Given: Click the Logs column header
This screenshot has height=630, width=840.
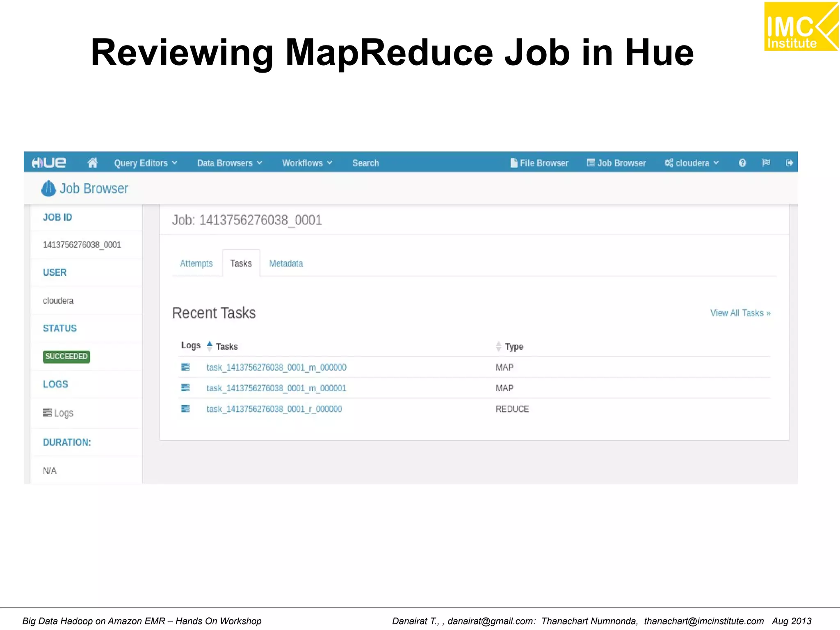Looking at the screenshot, I should coord(191,345).
